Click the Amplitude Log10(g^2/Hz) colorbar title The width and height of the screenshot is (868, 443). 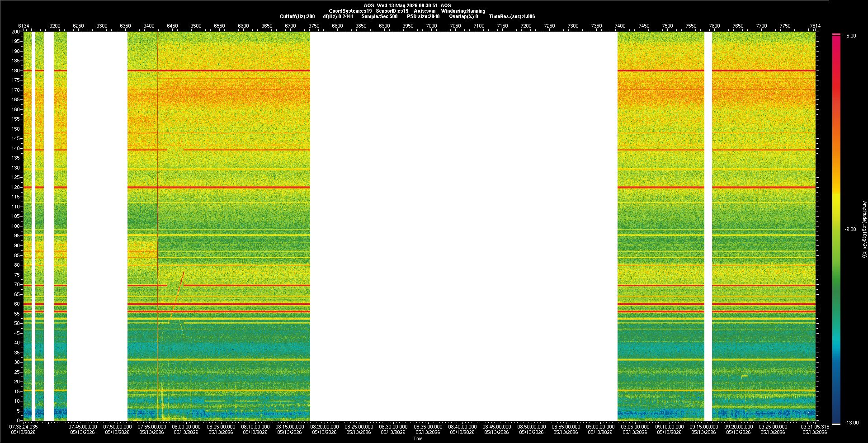pyautogui.click(x=864, y=230)
